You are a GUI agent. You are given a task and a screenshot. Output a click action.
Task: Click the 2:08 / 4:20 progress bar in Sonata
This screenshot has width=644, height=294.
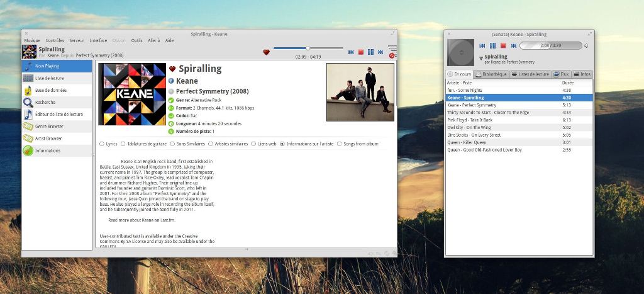pyautogui.click(x=551, y=45)
